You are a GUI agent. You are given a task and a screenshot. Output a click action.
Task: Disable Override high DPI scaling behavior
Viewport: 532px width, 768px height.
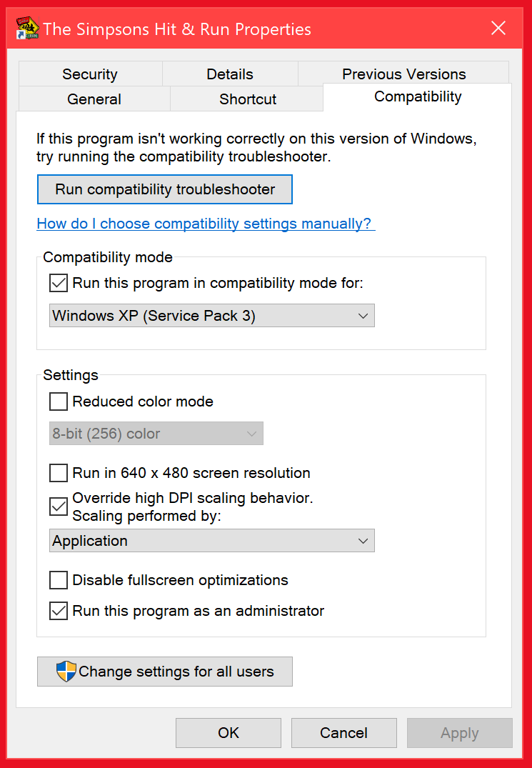pyautogui.click(x=58, y=507)
